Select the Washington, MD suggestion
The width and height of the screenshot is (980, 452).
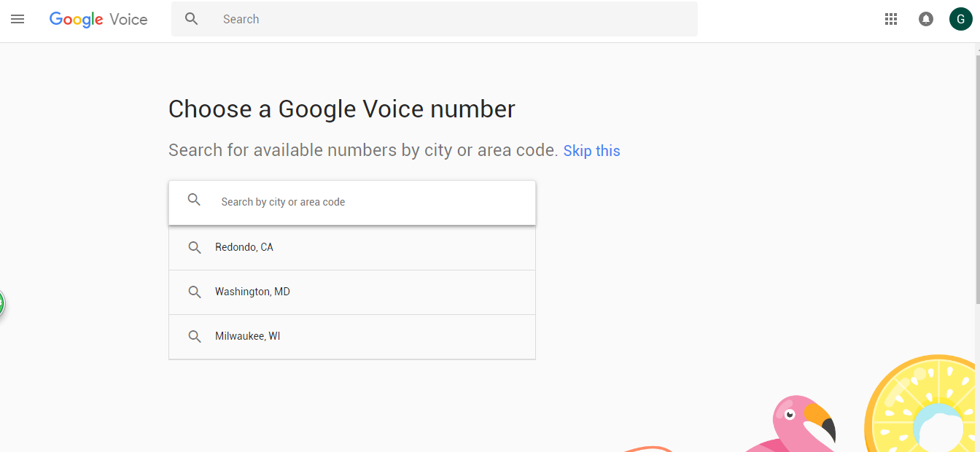pyautogui.click(x=352, y=292)
